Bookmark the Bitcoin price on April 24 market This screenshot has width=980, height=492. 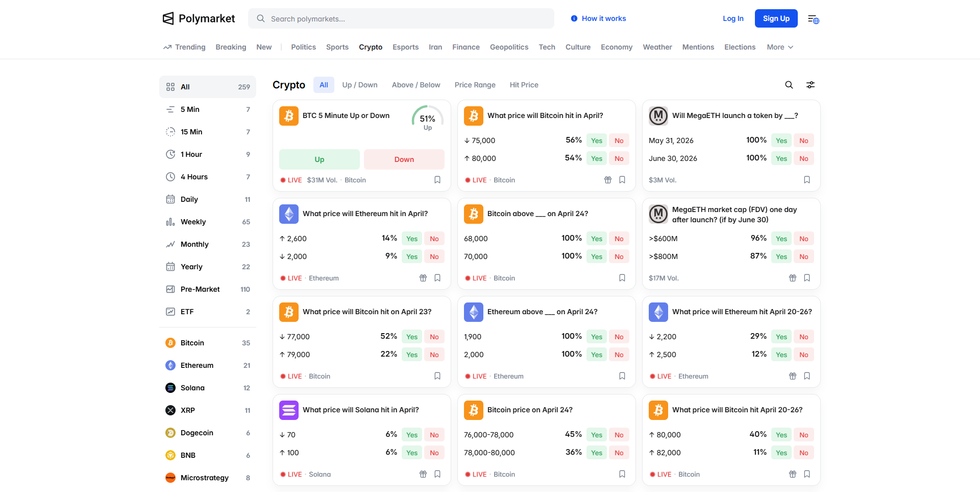622,474
